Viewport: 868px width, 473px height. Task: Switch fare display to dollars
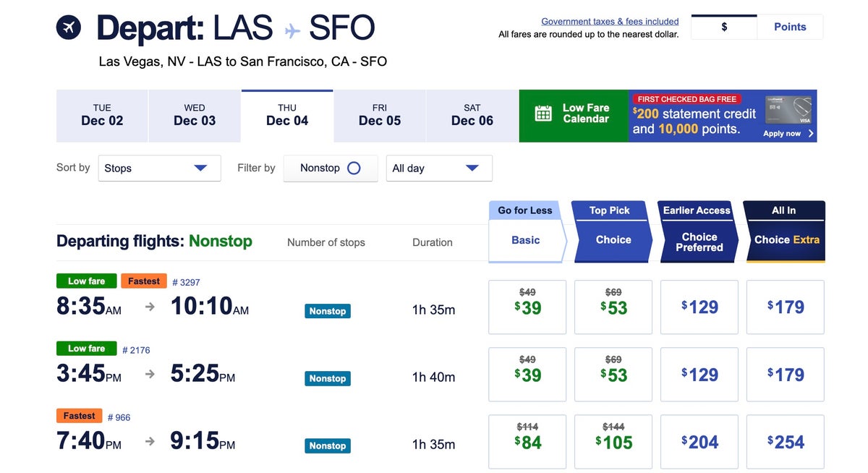pyautogui.click(x=724, y=27)
